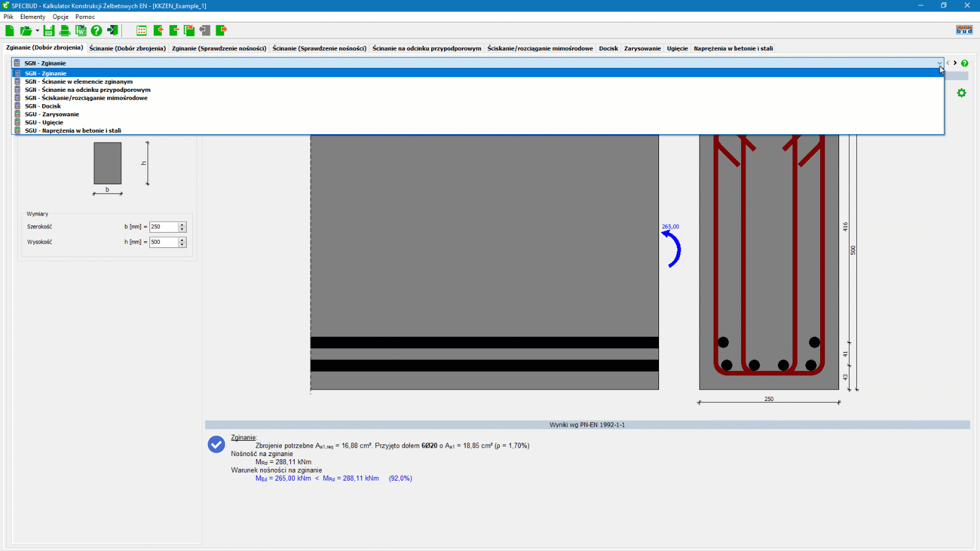Open settings with the green gear icon

click(x=961, y=93)
